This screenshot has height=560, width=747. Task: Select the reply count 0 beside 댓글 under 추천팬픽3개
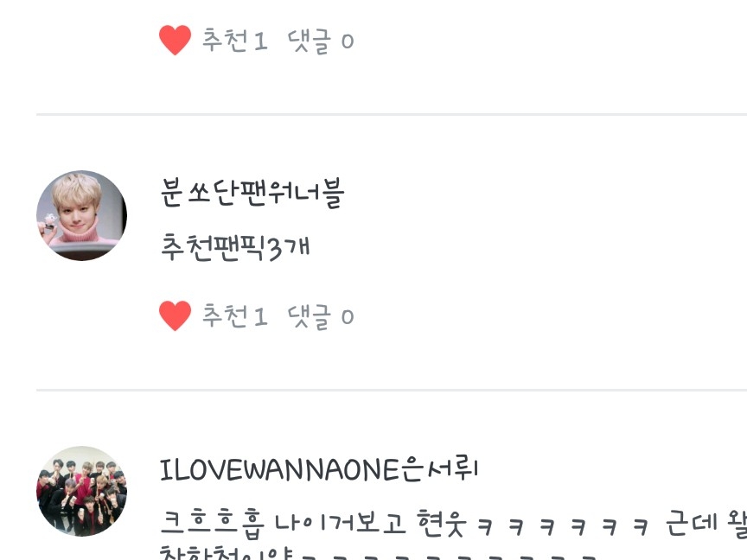click(348, 317)
